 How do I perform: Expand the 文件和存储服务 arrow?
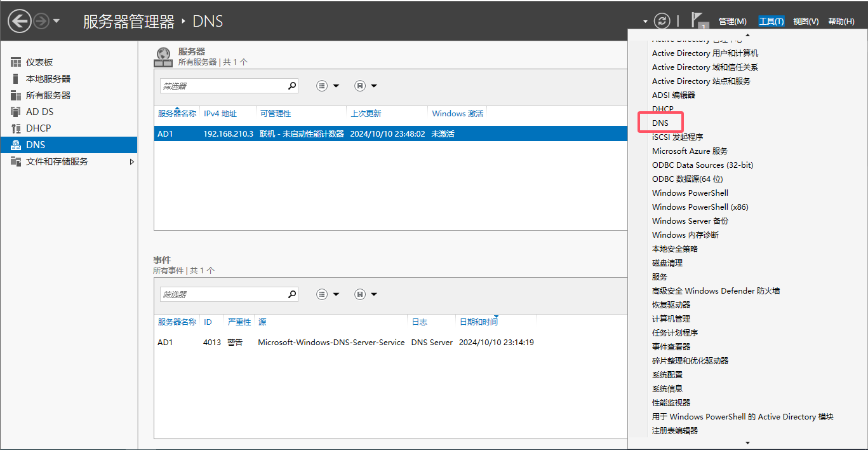[x=132, y=161]
